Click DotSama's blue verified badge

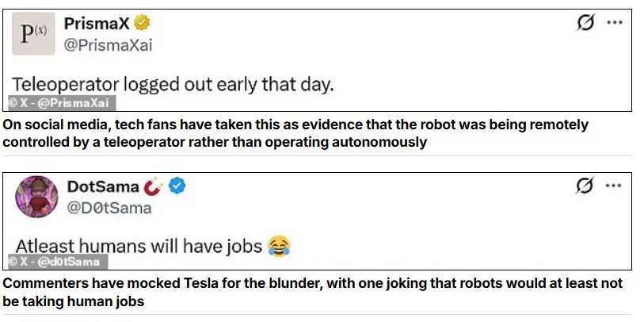pyautogui.click(x=179, y=187)
